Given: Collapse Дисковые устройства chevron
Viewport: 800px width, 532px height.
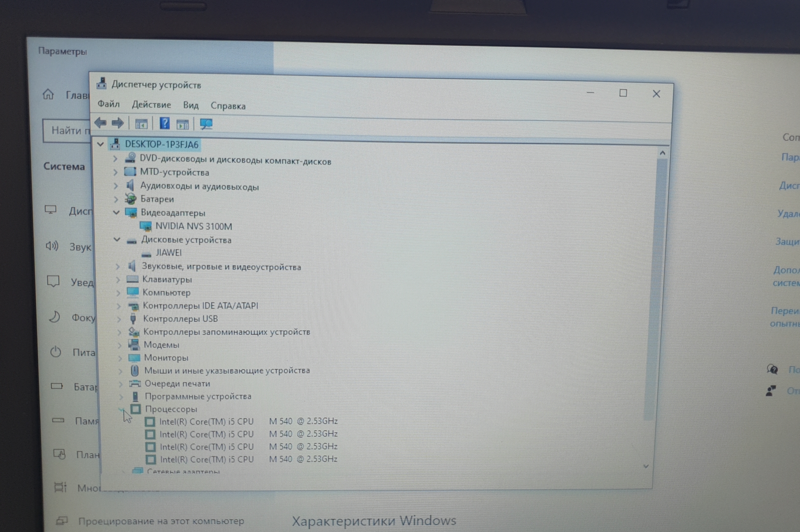Looking at the screenshot, I should (x=117, y=239).
